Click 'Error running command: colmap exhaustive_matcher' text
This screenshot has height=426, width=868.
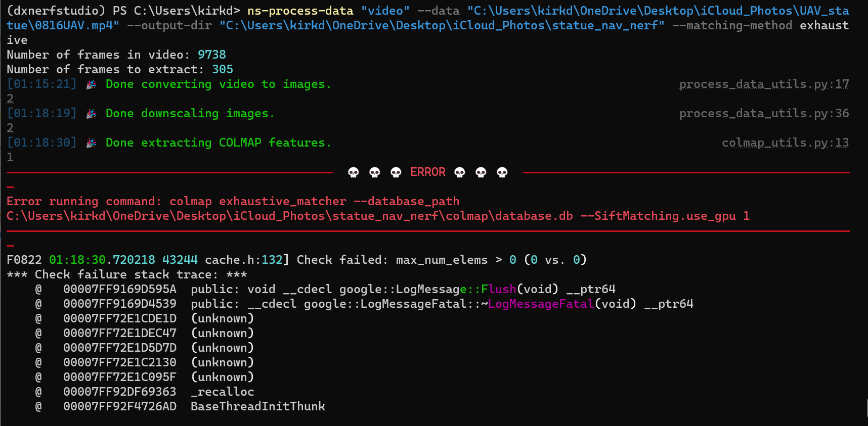pos(177,201)
